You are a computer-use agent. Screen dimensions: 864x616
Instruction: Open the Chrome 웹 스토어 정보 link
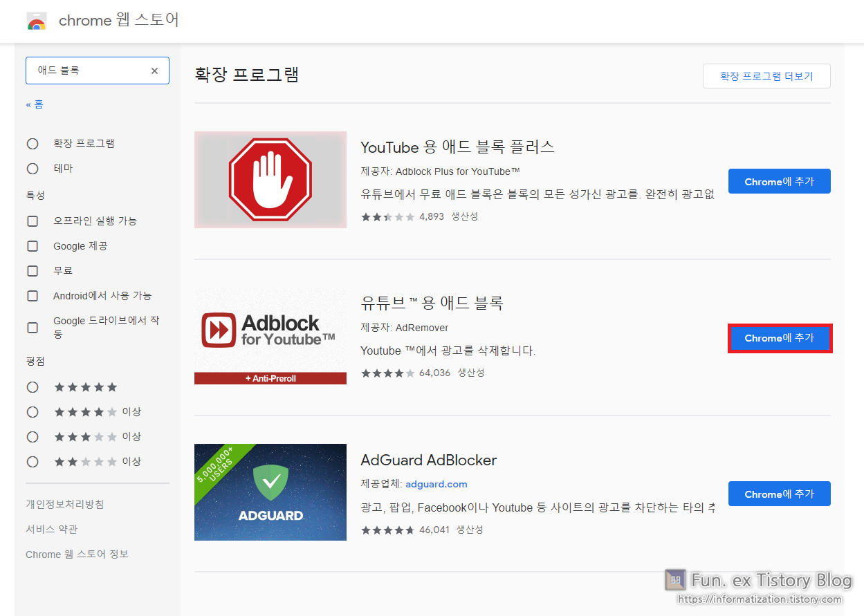77,554
